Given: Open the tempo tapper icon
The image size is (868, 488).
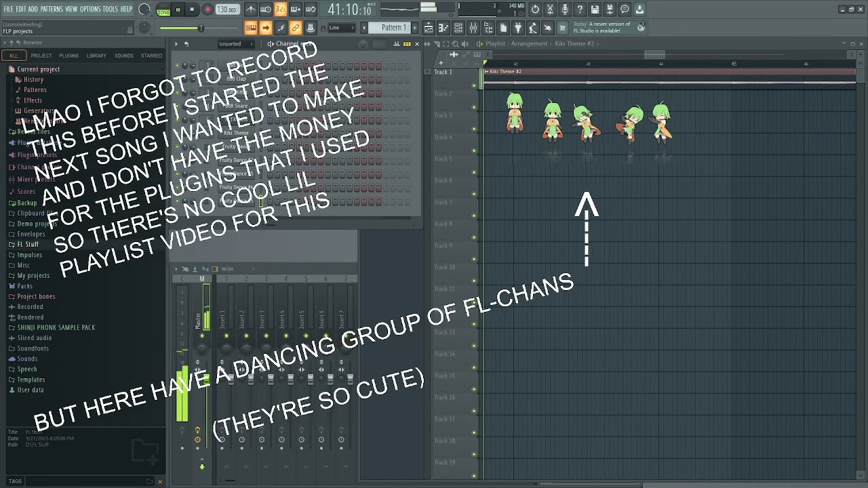Looking at the screenshot, I should [x=533, y=28].
